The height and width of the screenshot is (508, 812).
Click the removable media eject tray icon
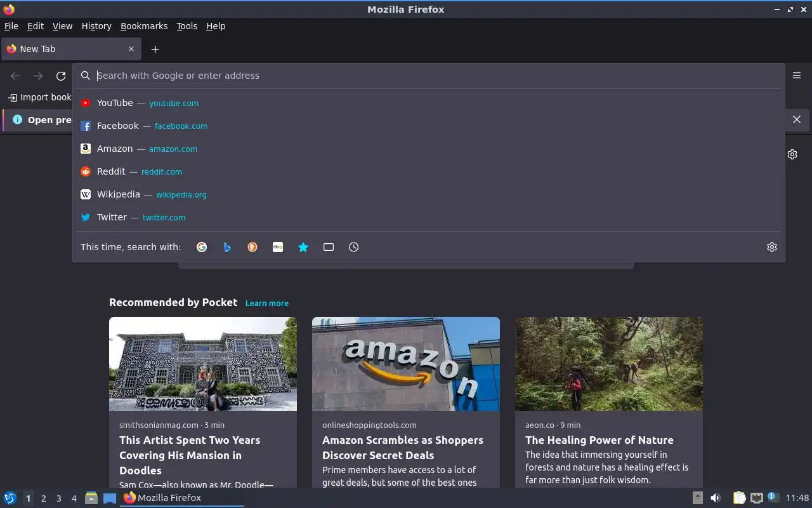[x=697, y=498]
